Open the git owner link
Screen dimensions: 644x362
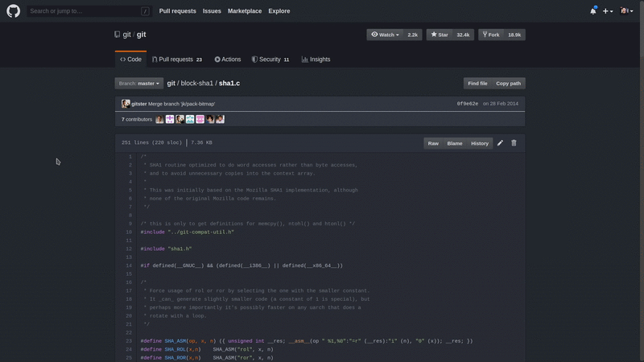(x=127, y=35)
